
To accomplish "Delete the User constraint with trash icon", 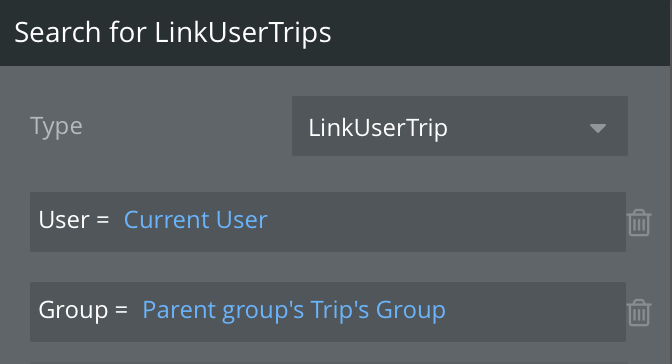I will pos(639,223).
